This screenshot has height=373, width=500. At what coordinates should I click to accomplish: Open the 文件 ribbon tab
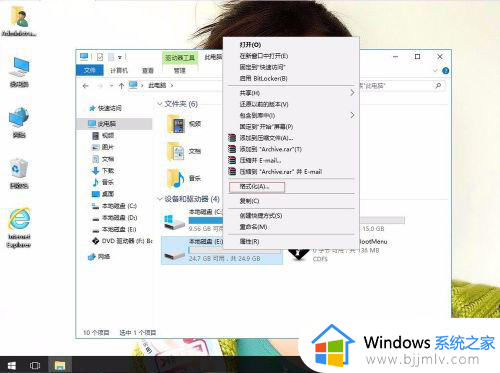[x=90, y=70]
